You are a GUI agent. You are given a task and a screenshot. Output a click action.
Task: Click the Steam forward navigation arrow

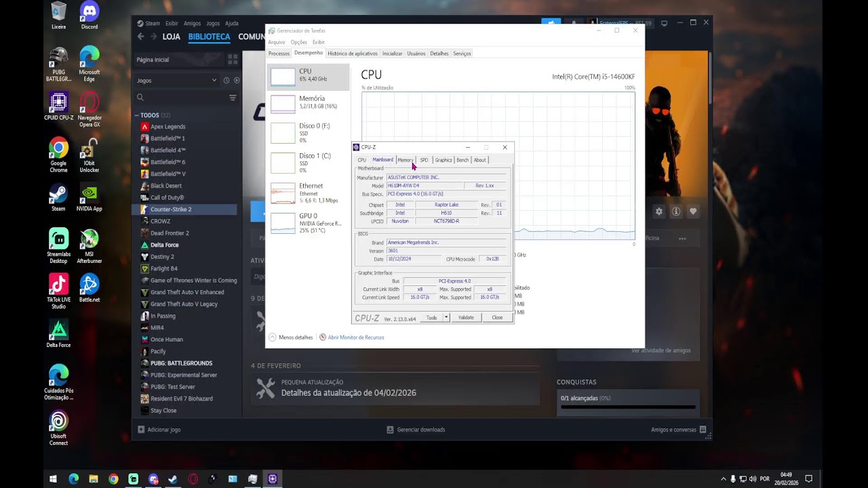coord(153,37)
